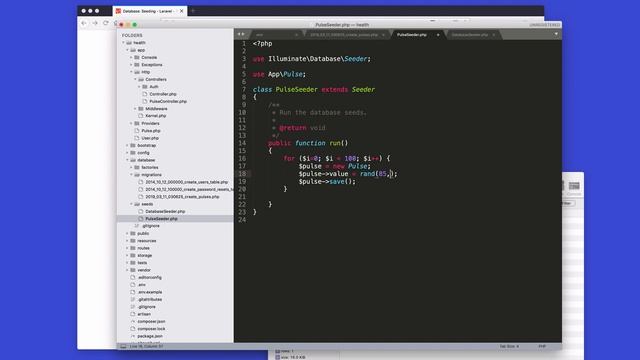Open Tab Size: 4 setting in status bar

pyautogui.click(x=509, y=347)
